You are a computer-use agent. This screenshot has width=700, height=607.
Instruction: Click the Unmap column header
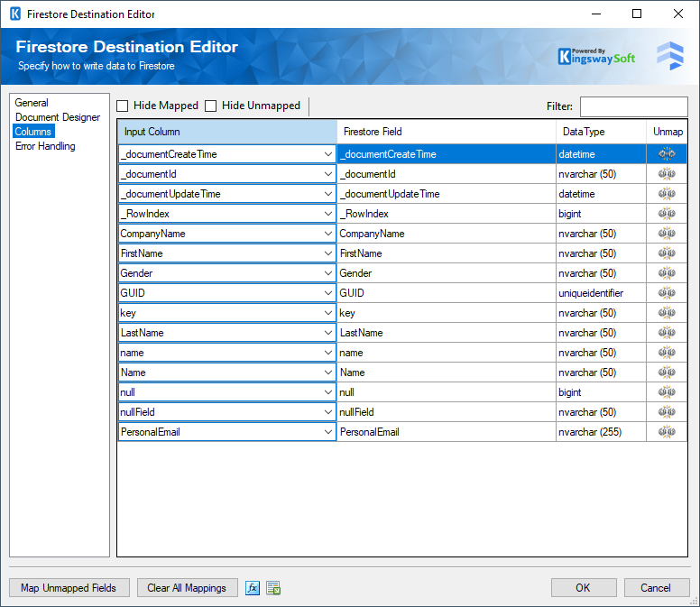(667, 132)
